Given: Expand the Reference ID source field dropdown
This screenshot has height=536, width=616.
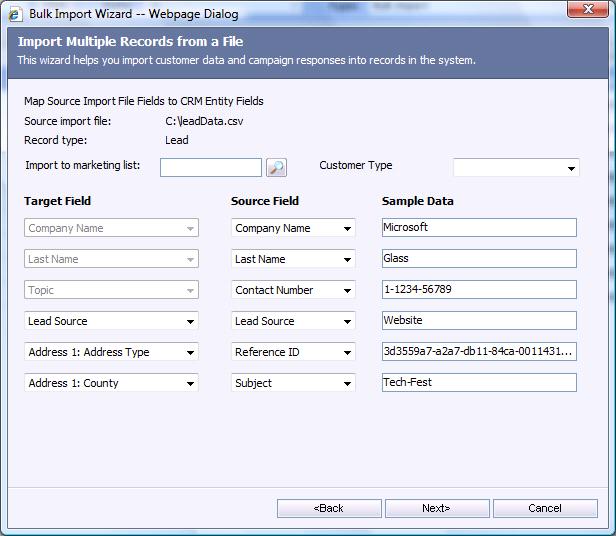Looking at the screenshot, I should click(x=293, y=352).
